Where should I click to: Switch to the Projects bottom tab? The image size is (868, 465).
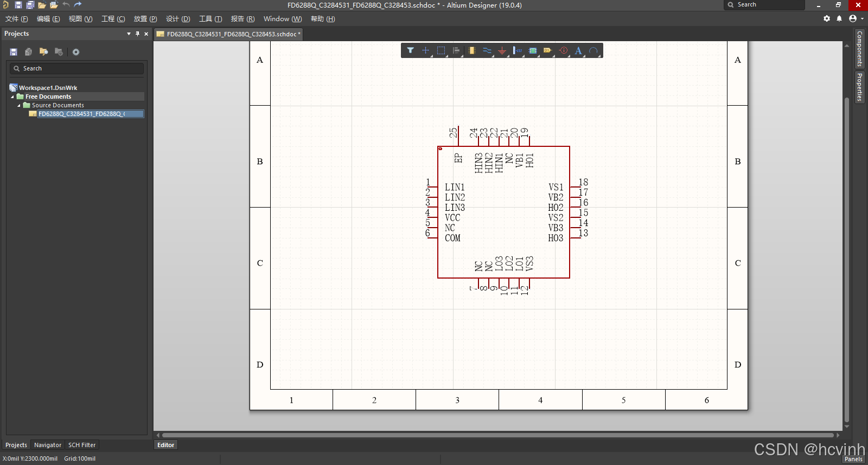point(16,445)
